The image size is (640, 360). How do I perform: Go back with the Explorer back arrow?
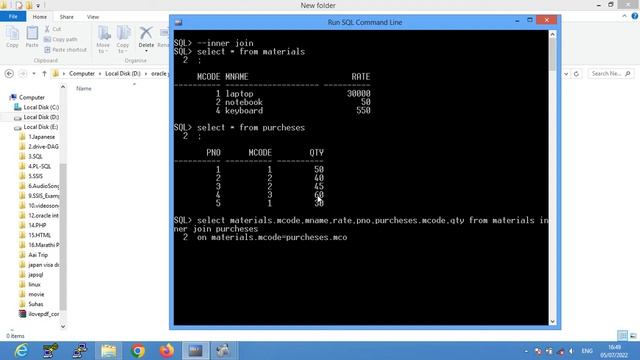pyautogui.click(x=9, y=73)
